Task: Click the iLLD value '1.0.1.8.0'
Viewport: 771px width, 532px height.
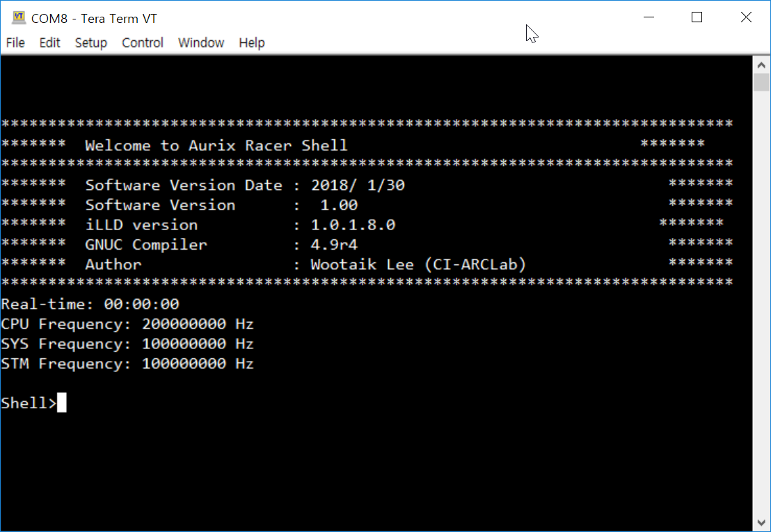Action: [x=353, y=225]
